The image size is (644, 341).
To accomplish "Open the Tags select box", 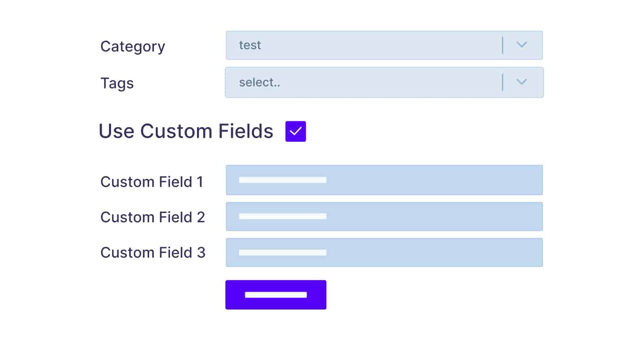I will tap(363, 82).
